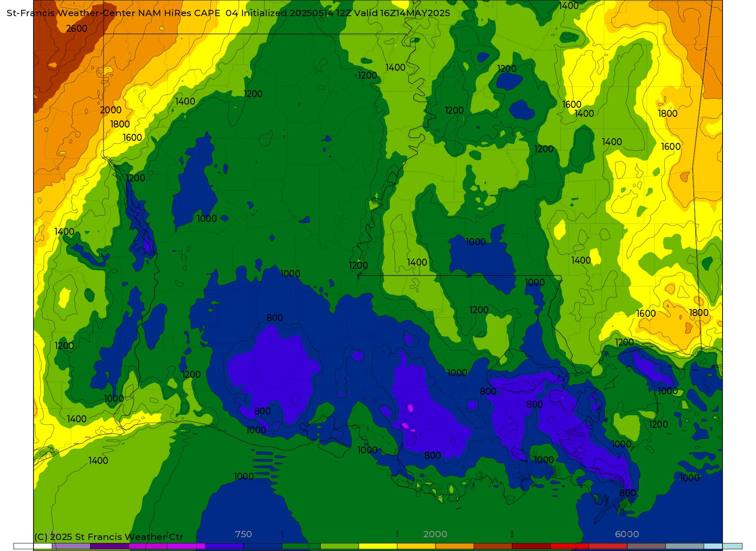This screenshot has width=756, height=551.
Task: Click the dark green legend swatch
Action: [301, 546]
